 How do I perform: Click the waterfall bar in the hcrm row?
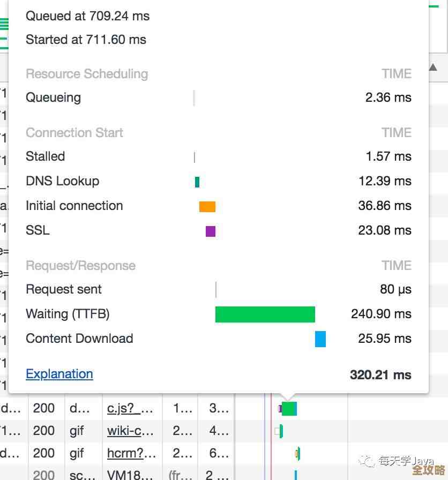coord(298,454)
